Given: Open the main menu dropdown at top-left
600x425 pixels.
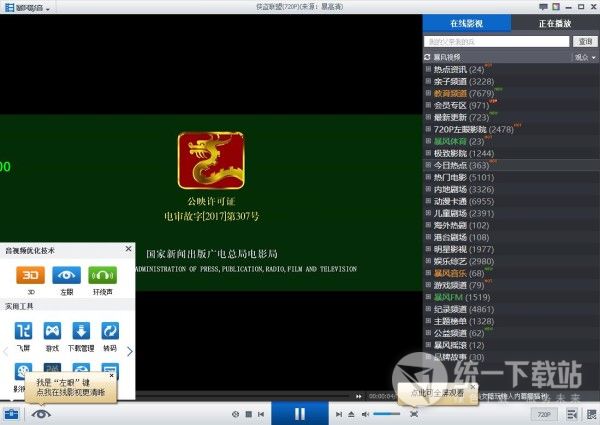Looking at the screenshot, I should (x=27, y=7).
